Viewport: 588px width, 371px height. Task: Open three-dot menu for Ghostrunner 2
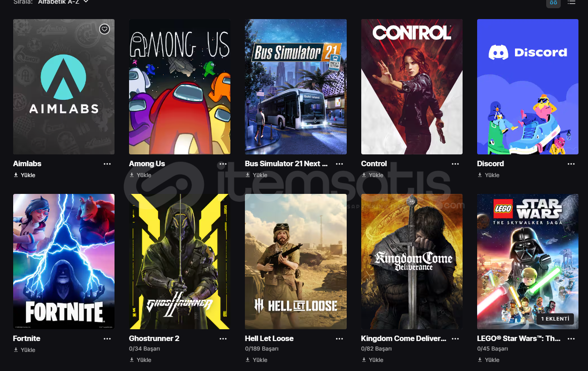[223, 339]
